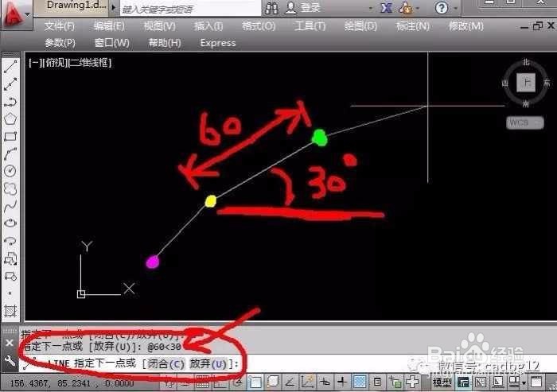Image resolution: width=557 pixels, height=392 pixels.
Task: Open the Help question mark icon
Action: tap(442, 8)
